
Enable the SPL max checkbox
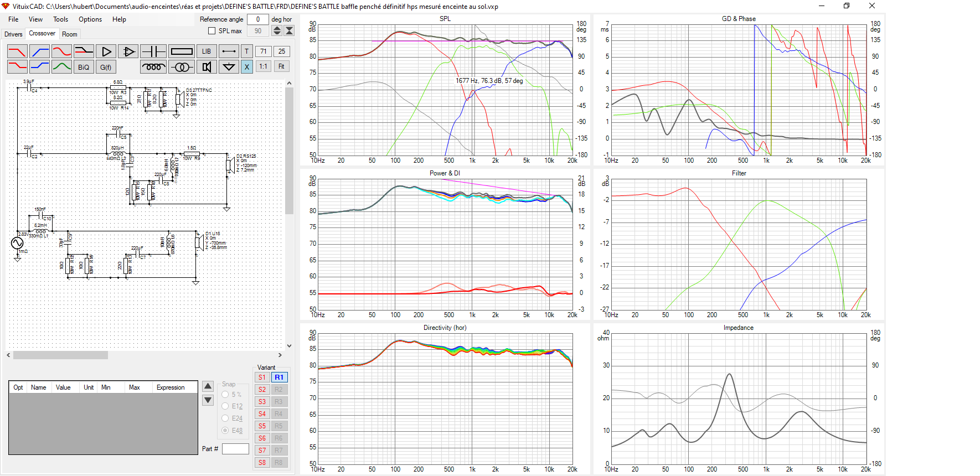(212, 31)
